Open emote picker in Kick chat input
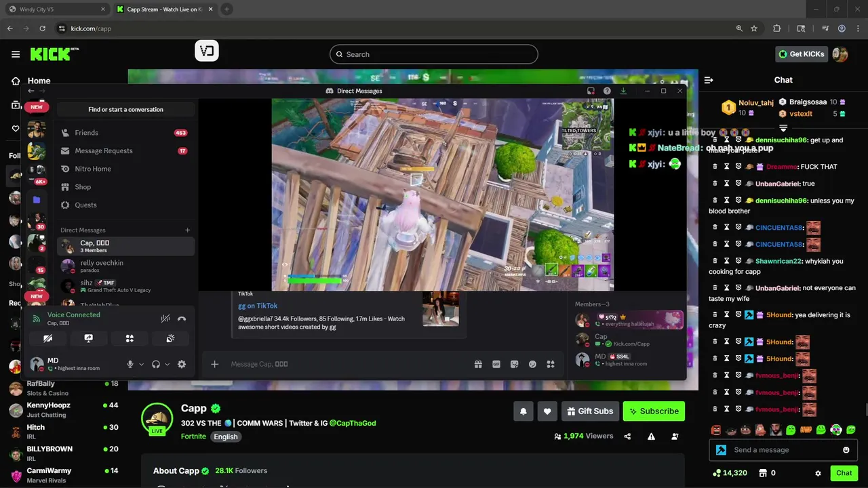Screen dimensions: 868x488 846,450
